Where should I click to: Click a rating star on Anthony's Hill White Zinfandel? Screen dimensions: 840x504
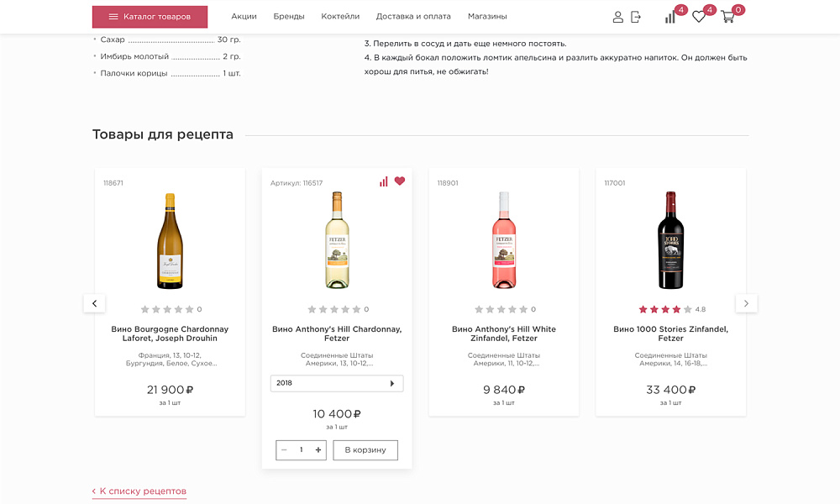pos(502,308)
